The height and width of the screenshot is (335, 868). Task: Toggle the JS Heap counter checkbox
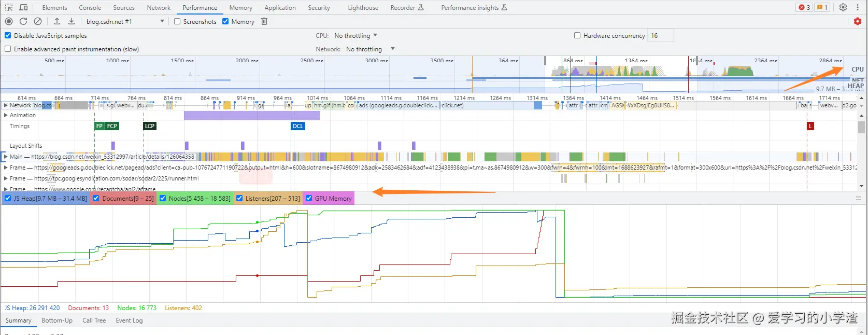tap(8, 198)
